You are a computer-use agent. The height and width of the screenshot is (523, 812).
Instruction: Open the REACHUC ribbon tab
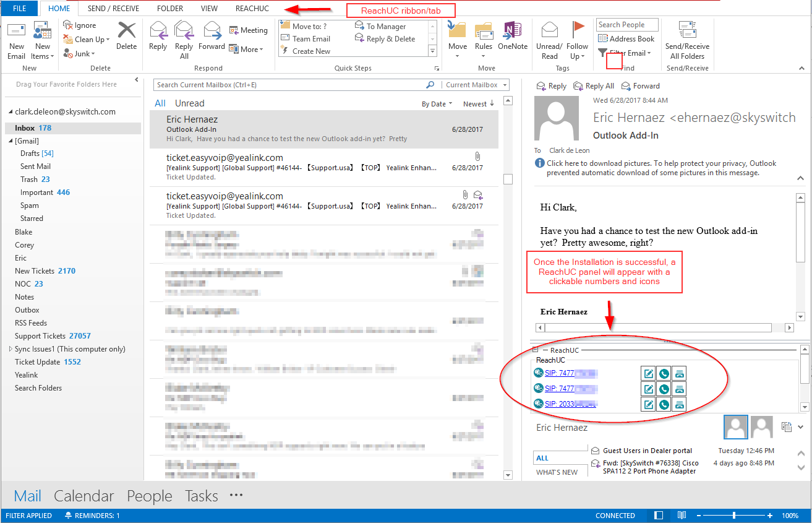(252, 8)
